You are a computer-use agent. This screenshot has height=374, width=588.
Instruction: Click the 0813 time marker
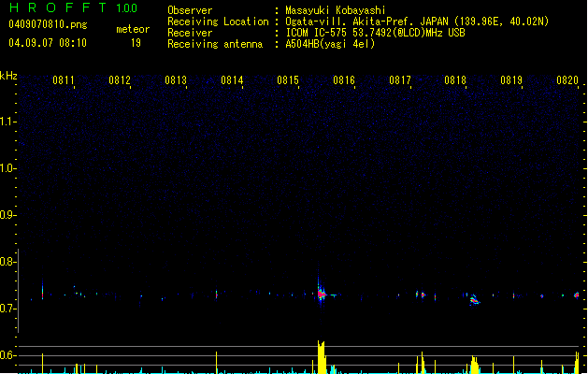(176, 80)
